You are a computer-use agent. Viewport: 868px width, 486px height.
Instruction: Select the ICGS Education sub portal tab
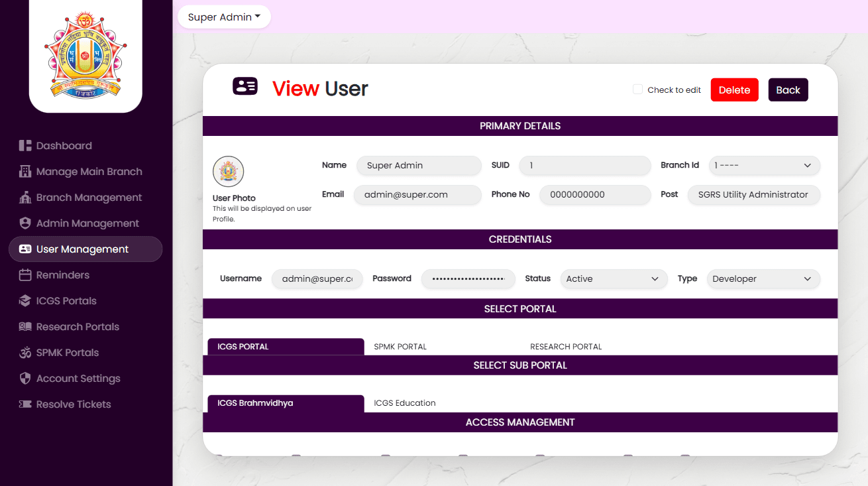coord(405,403)
